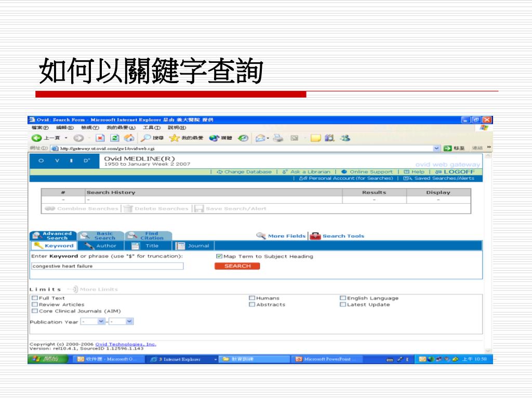Open Mail envelope toolbar icon
The height and width of the screenshot is (399, 532).
(260, 138)
